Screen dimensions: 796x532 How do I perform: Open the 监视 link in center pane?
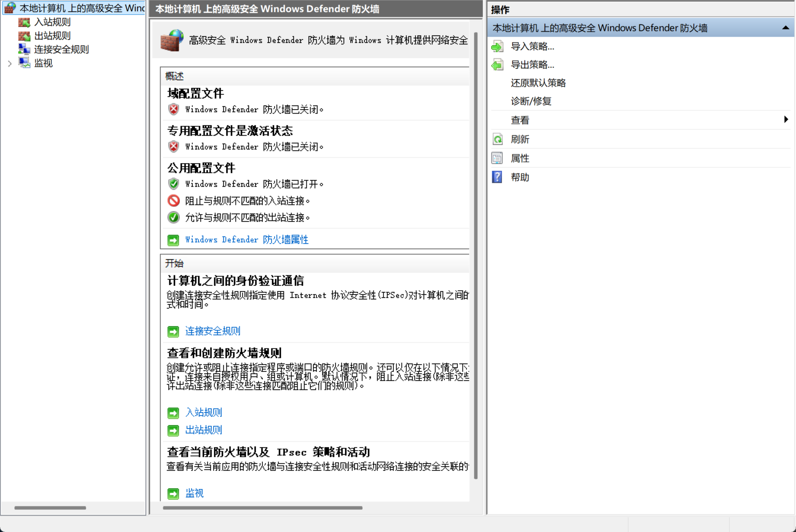(x=194, y=493)
